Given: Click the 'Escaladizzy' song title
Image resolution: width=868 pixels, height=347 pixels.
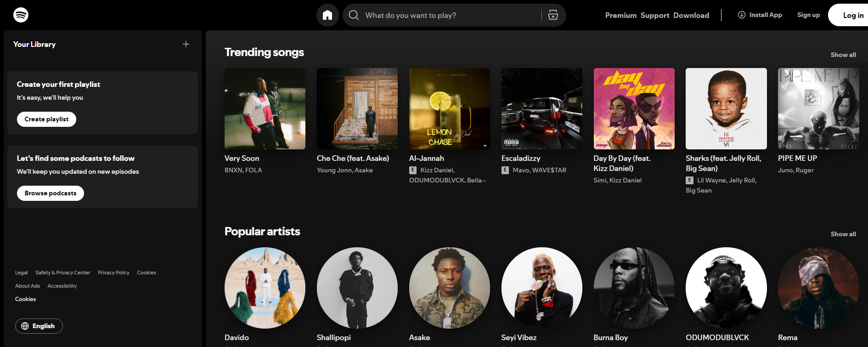Looking at the screenshot, I should (x=521, y=158).
